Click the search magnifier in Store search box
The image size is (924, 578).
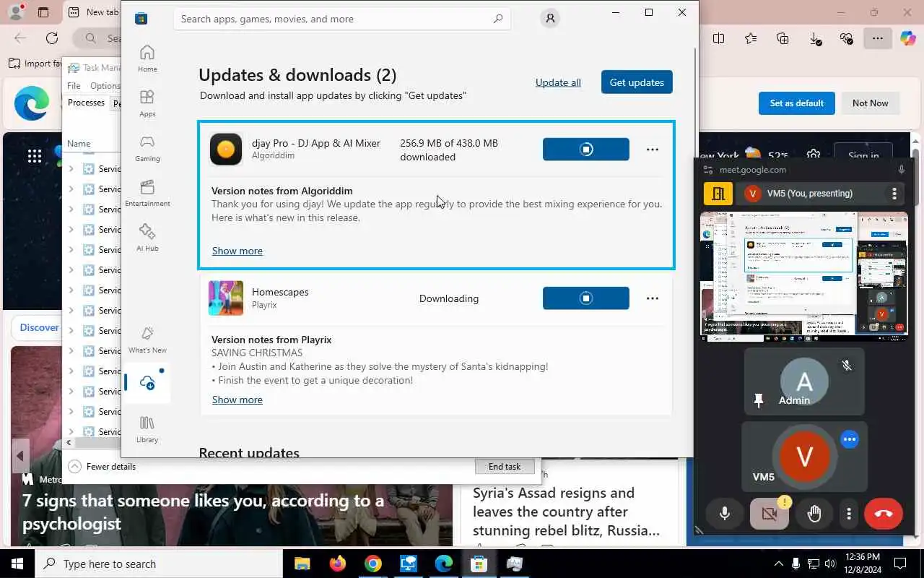pos(498,19)
